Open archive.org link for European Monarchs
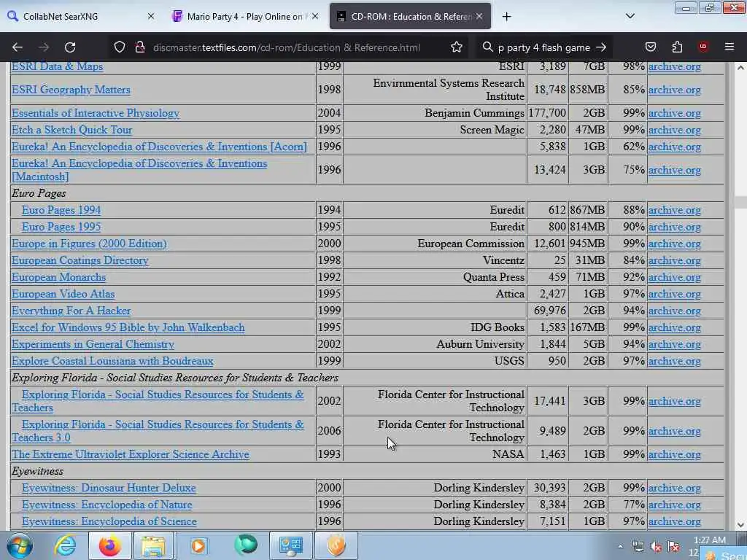 coord(674,277)
